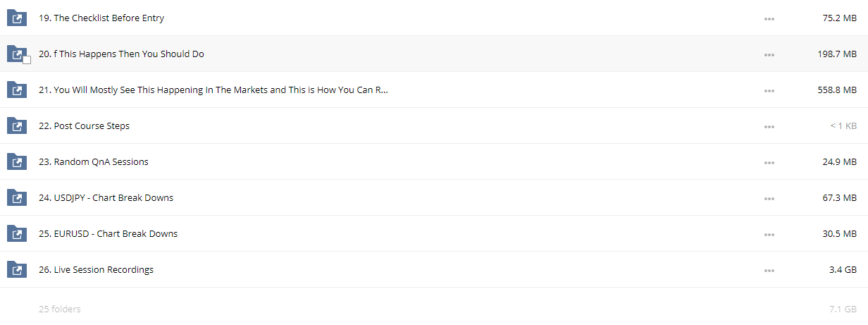
Task: Open folder 20. f This Happens Then You Should Do
Action: click(x=121, y=54)
